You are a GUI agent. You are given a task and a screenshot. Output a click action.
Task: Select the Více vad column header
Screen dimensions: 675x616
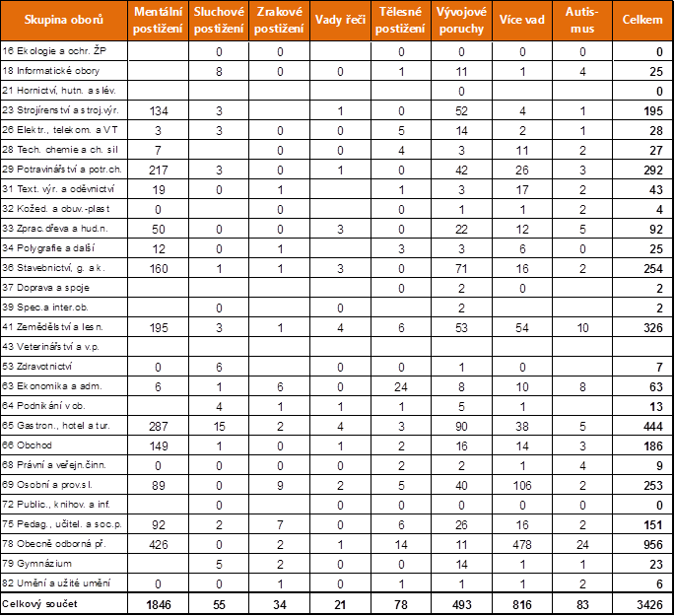(x=522, y=21)
